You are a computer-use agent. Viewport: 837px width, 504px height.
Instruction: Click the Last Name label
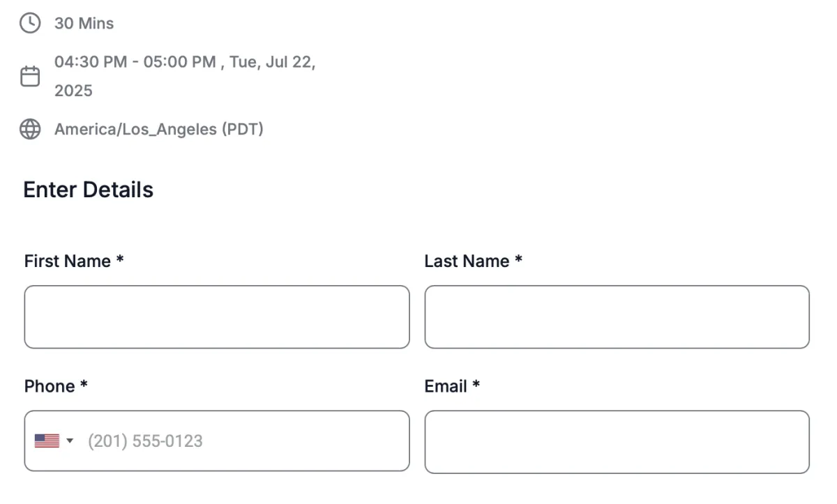467,261
